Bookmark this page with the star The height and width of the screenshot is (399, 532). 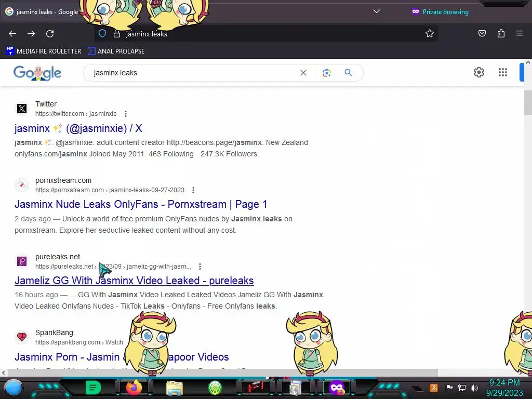pos(430,33)
